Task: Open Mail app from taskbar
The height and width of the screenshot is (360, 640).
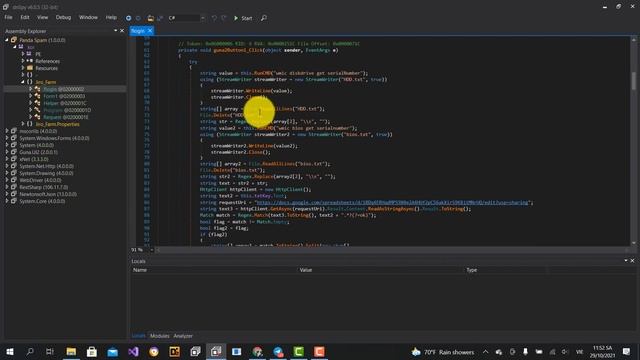Action: pyautogui.click(x=113, y=351)
